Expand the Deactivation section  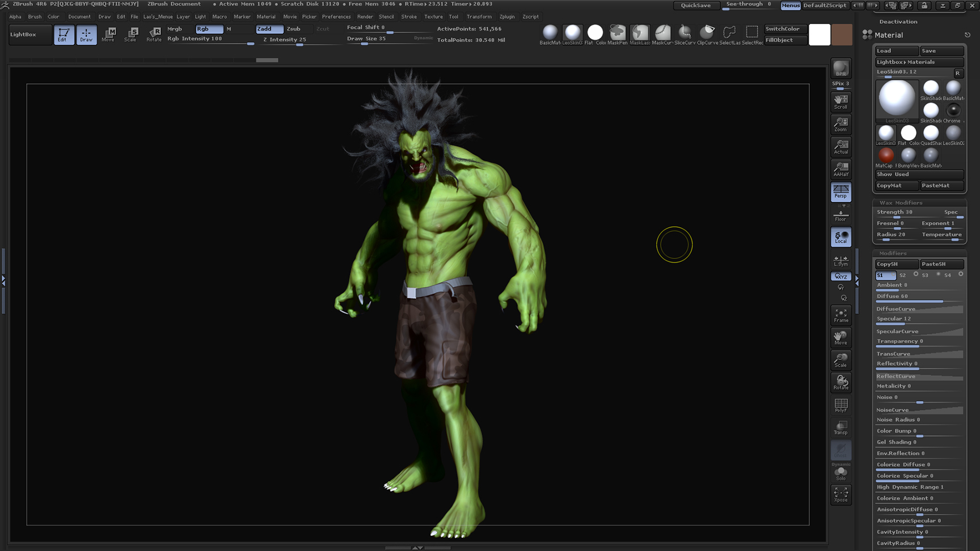898,22
